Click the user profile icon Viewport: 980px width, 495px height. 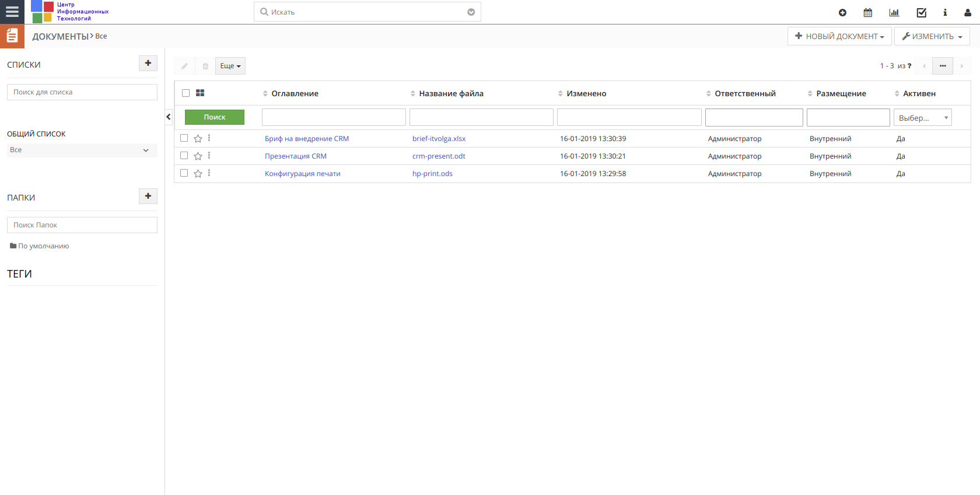click(968, 12)
